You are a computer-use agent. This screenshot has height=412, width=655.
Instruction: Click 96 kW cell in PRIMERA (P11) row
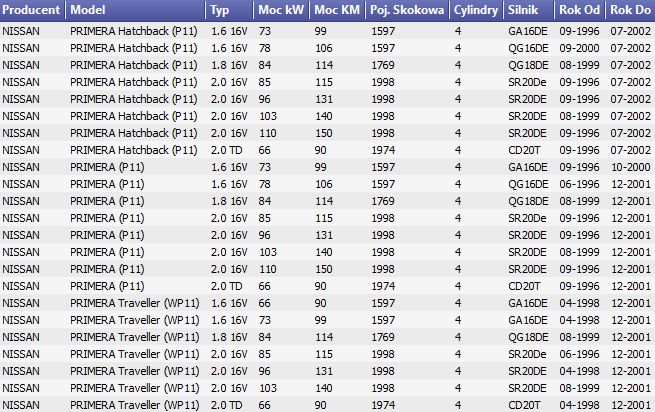click(264, 235)
